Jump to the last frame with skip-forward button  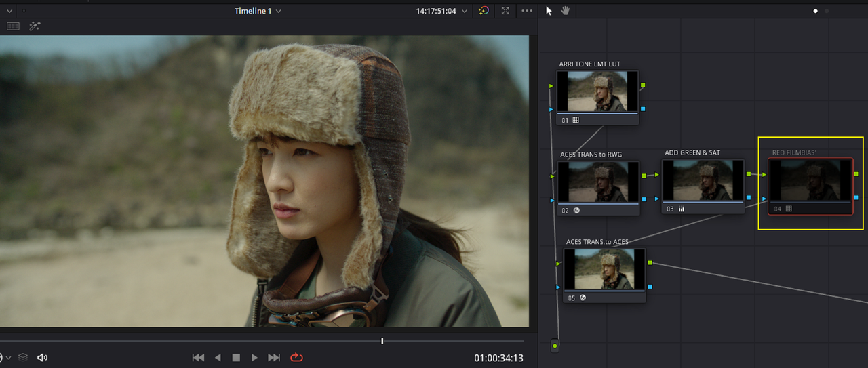coord(274,357)
